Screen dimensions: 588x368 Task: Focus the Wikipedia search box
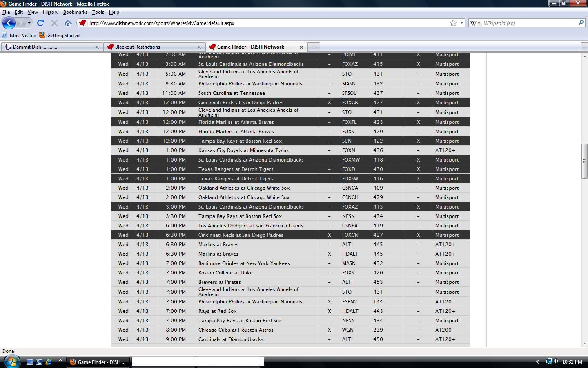[x=529, y=23]
